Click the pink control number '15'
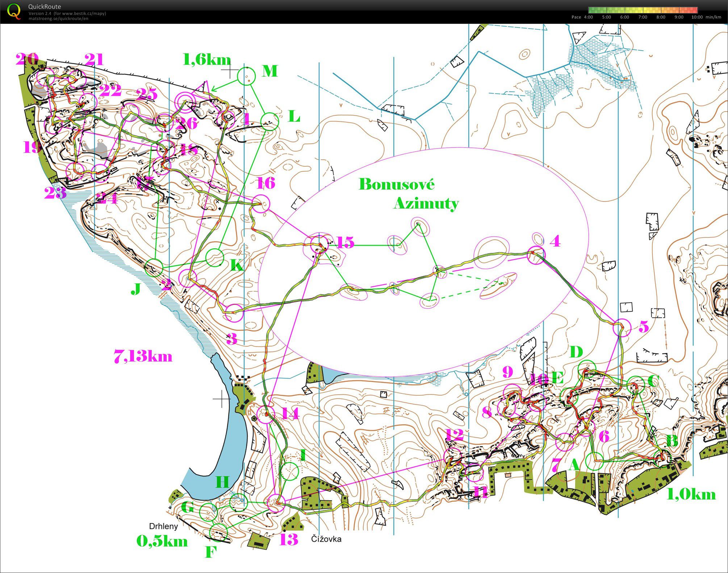This screenshot has height=573, width=728. (345, 242)
